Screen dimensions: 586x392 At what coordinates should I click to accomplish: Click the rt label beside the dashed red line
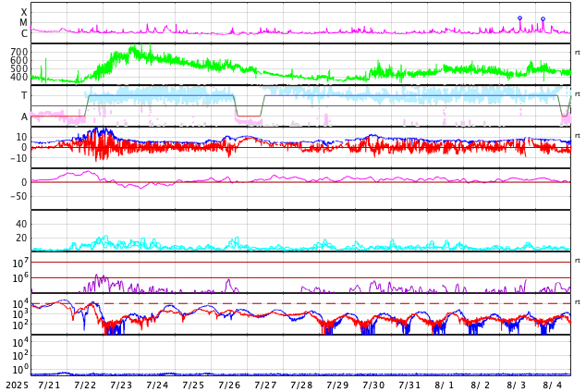pos(578,302)
